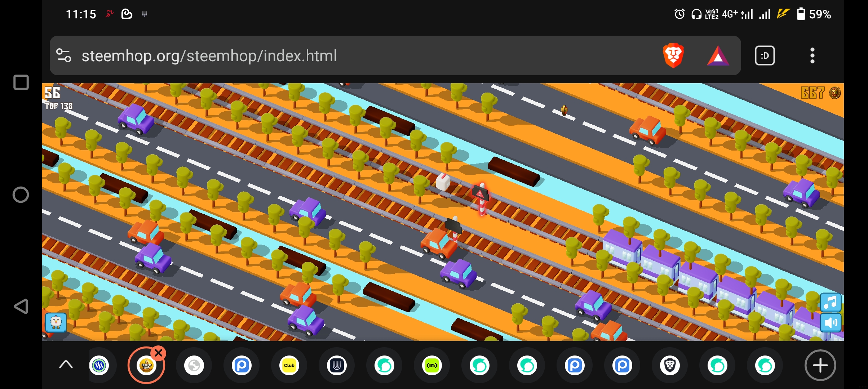Switch to the Brave lion tab

(x=670, y=366)
